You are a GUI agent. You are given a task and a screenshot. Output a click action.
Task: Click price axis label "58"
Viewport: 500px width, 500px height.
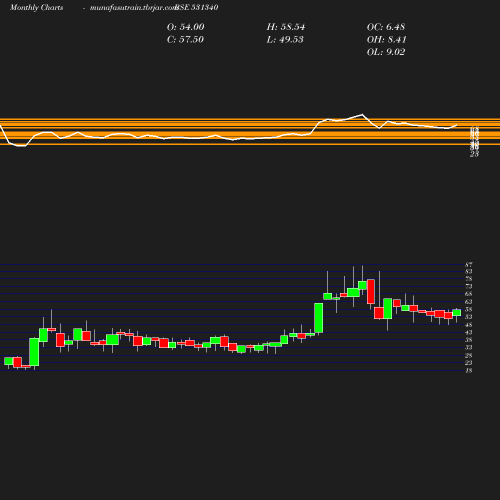(x=469, y=309)
